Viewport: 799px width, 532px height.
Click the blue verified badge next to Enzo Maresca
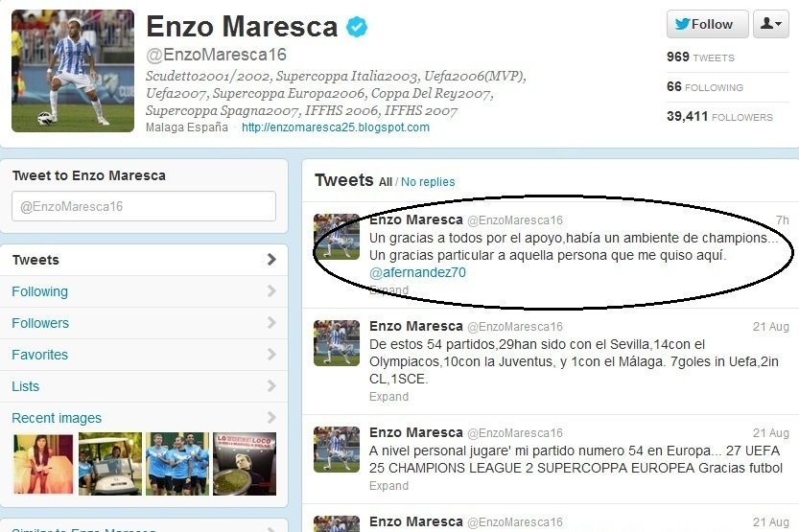pyautogui.click(x=357, y=27)
